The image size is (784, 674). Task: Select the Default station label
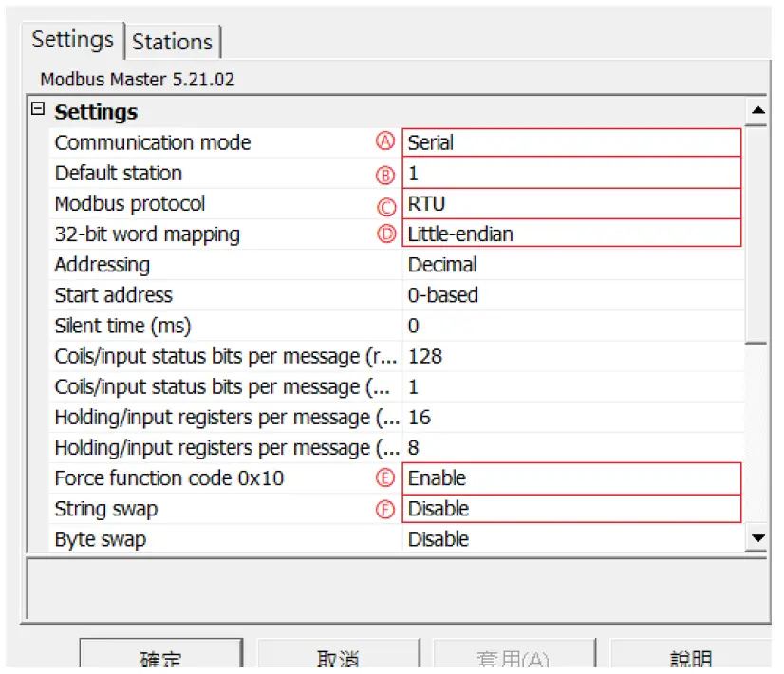(x=119, y=173)
